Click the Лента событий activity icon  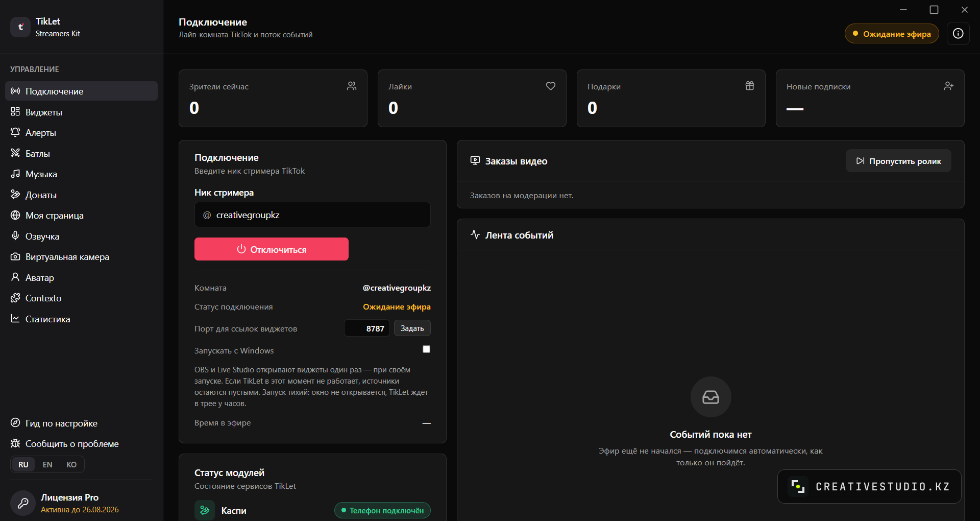pyautogui.click(x=475, y=235)
